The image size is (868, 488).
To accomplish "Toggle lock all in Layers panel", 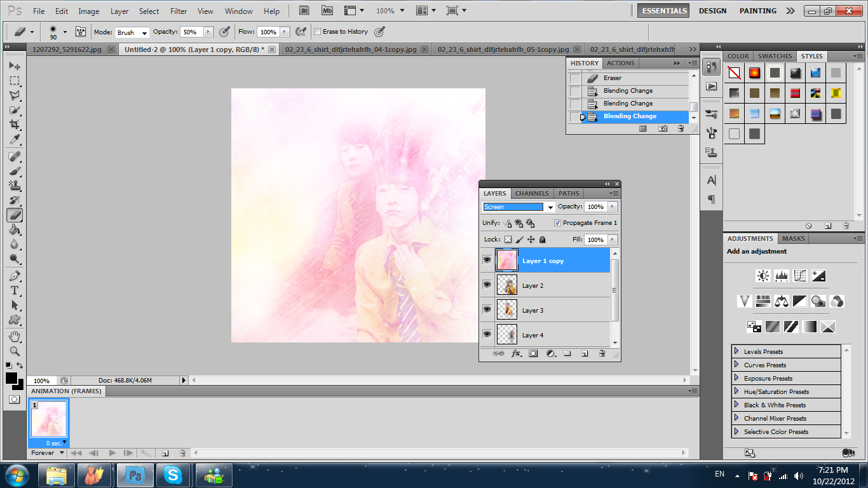I will (x=542, y=240).
